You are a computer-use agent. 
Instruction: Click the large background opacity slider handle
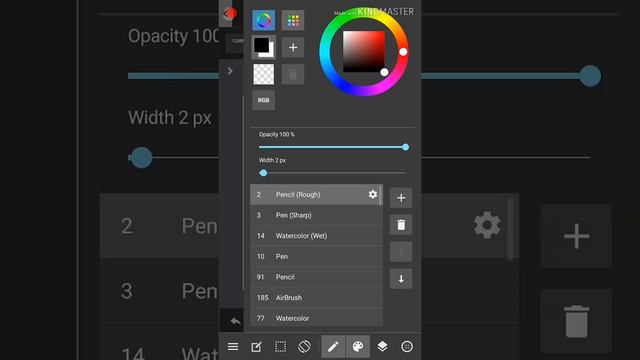click(590, 76)
